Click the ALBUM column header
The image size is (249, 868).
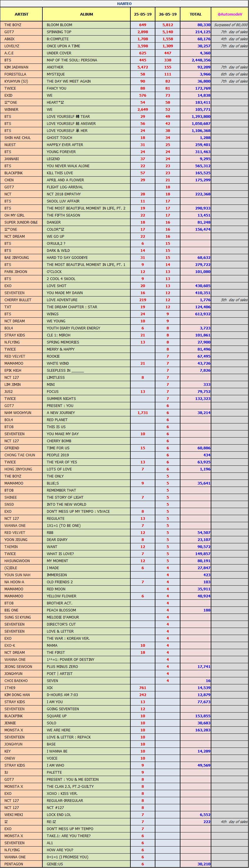[86, 14]
